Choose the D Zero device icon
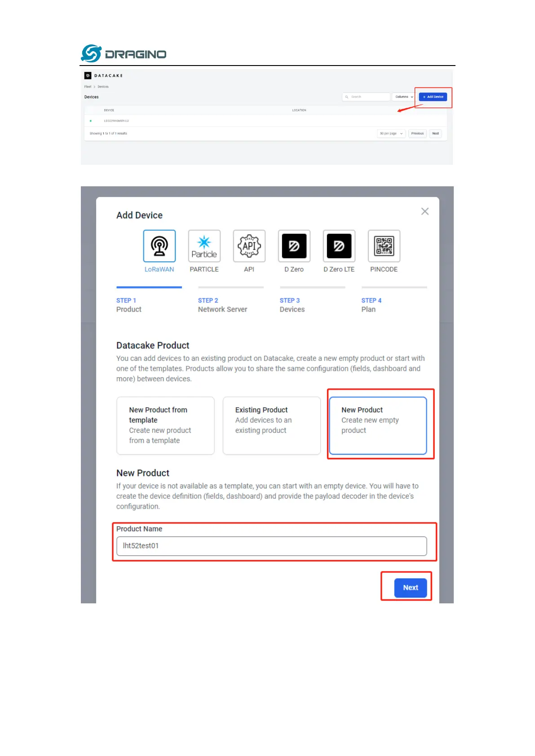Image resolution: width=535 pixels, height=756 pixels. pyautogui.click(x=294, y=246)
